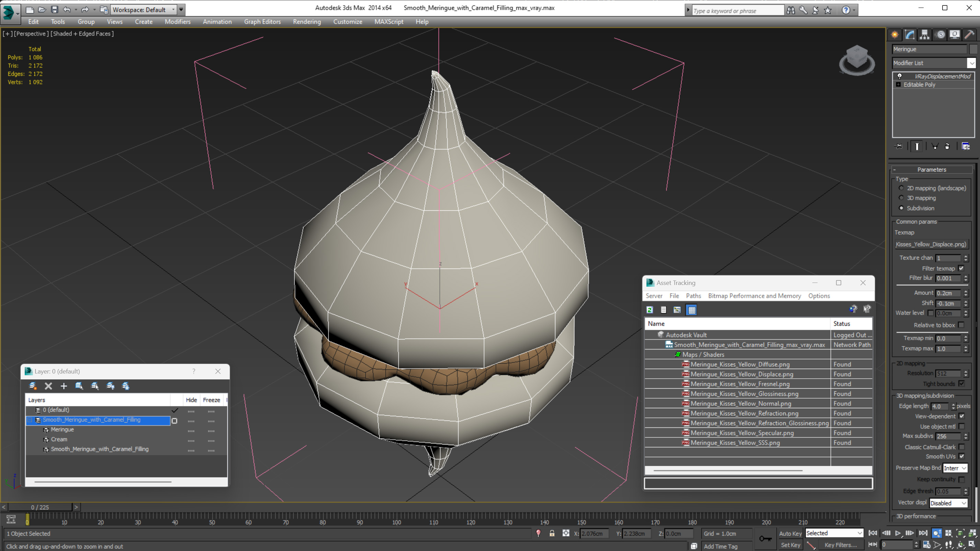Open the Rendering menu
The width and height of the screenshot is (980, 551).
(x=307, y=22)
